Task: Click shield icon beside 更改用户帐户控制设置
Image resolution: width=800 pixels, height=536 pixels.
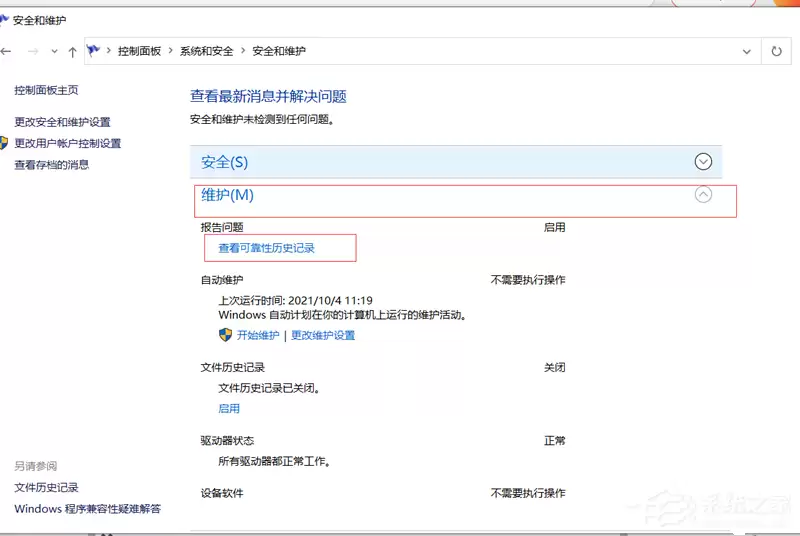Action: pyautogui.click(x=4, y=143)
